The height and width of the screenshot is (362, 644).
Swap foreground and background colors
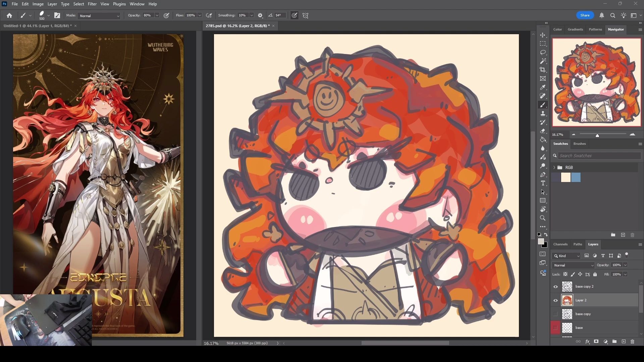click(546, 235)
